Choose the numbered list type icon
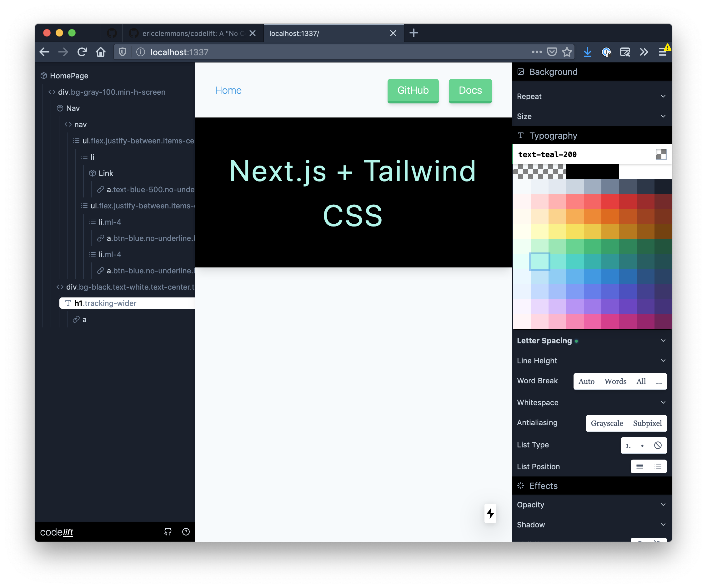This screenshot has width=707, height=588. (x=628, y=445)
